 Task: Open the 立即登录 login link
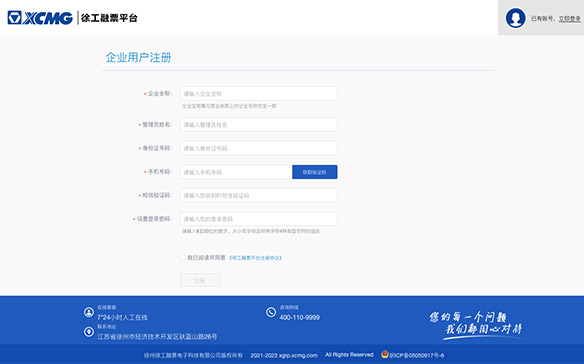click(569, 19)
